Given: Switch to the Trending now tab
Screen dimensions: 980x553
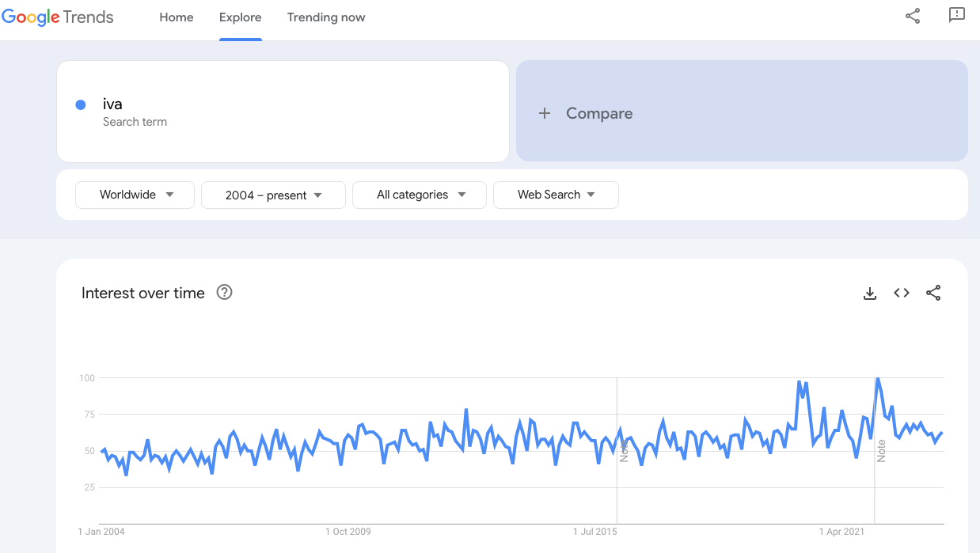Looking at the screenshot, I should [325, 17].
